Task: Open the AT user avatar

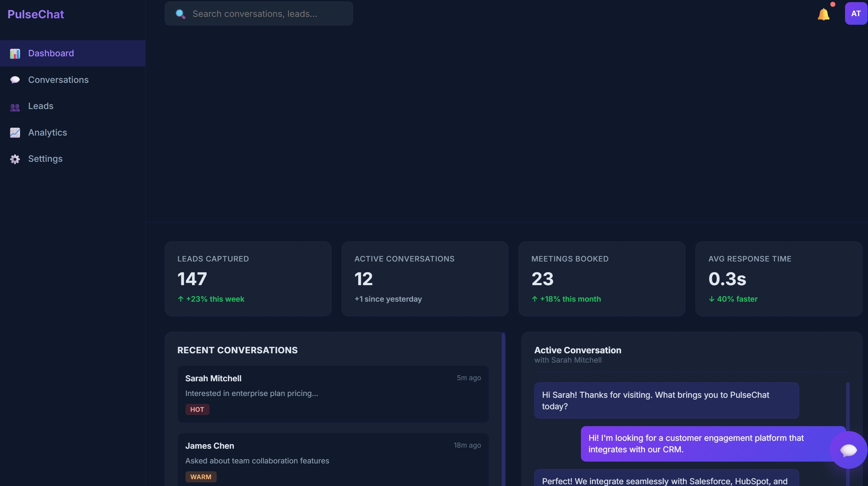Action: pos(856,14)
